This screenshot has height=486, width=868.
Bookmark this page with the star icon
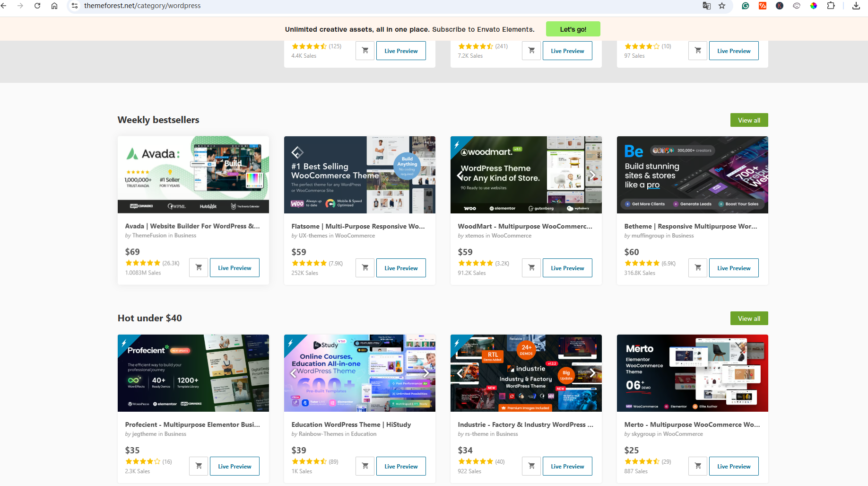pos(722,6)
